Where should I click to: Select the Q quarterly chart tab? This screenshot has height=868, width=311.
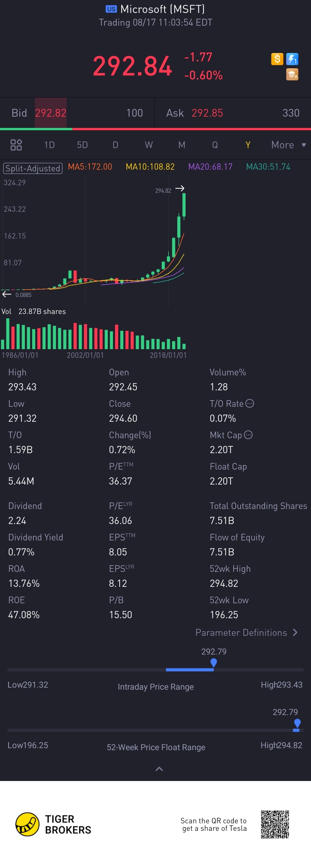215,145
